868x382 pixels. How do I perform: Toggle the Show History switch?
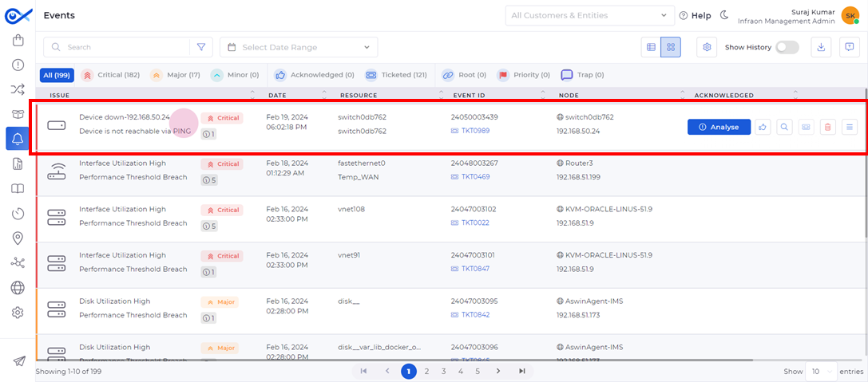787,48
